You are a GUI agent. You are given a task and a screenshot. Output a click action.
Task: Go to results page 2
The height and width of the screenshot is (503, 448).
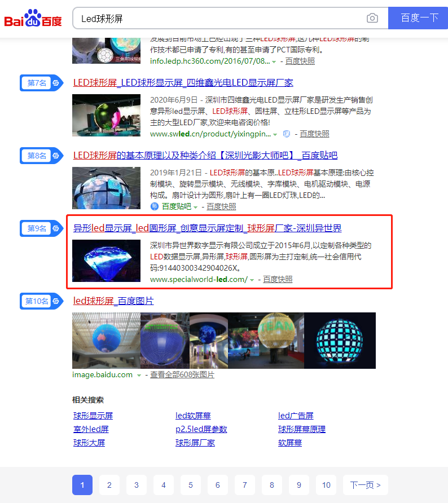coord(109,485)
